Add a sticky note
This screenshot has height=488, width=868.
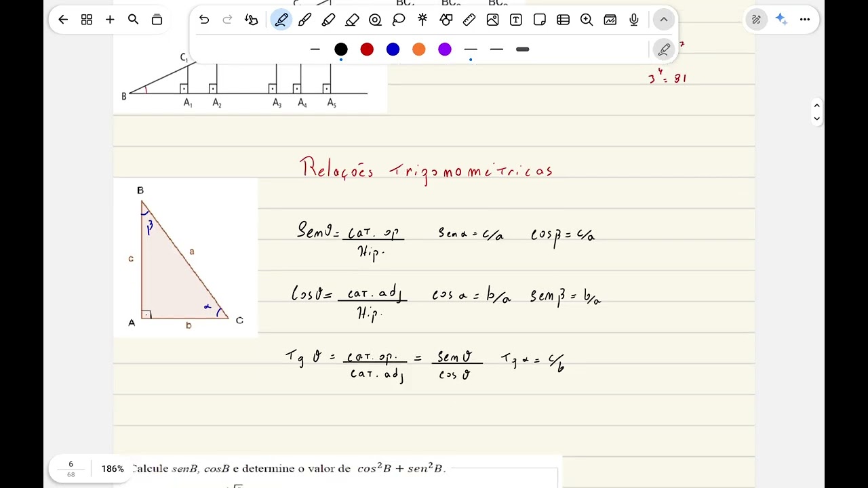(540, 20)
